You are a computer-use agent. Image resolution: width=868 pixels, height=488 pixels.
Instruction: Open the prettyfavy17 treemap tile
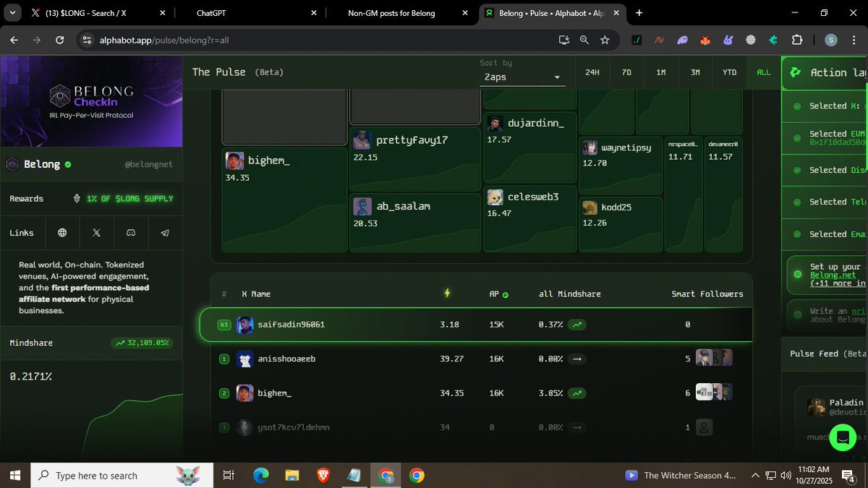[416, 160]
